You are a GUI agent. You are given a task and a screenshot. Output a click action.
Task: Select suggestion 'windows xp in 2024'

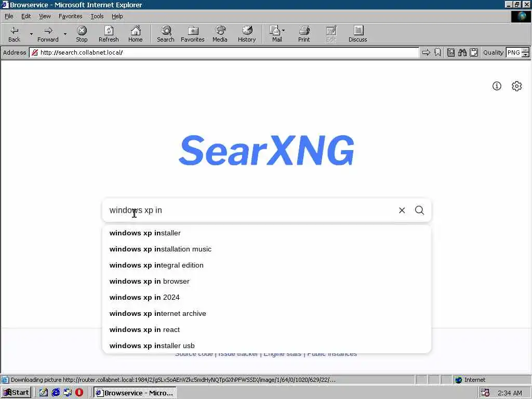pyautogui.click(x=267, y=298)
